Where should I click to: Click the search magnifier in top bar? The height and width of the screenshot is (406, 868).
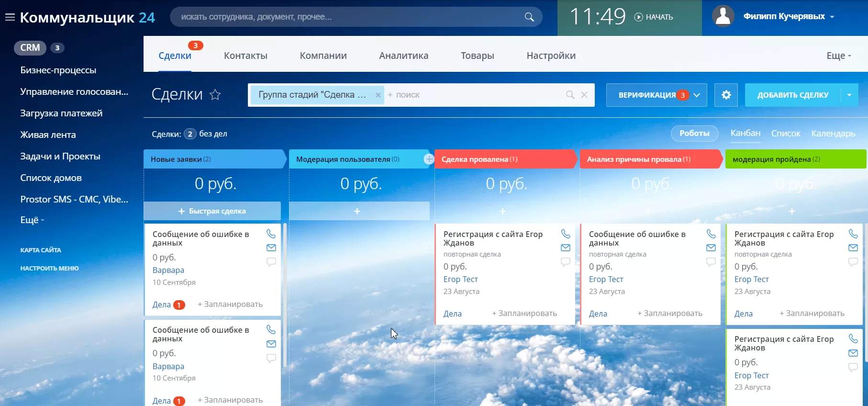click(529, 17)
